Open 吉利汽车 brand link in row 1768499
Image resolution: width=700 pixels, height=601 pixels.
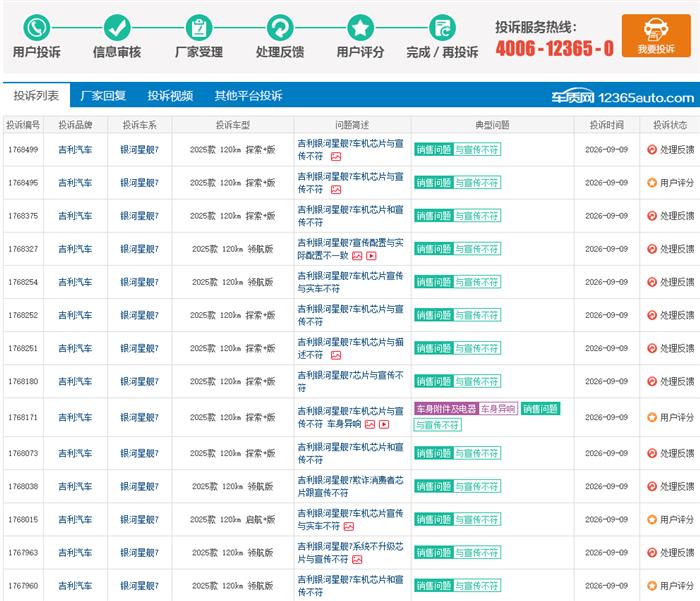click(x=75, y=150)
